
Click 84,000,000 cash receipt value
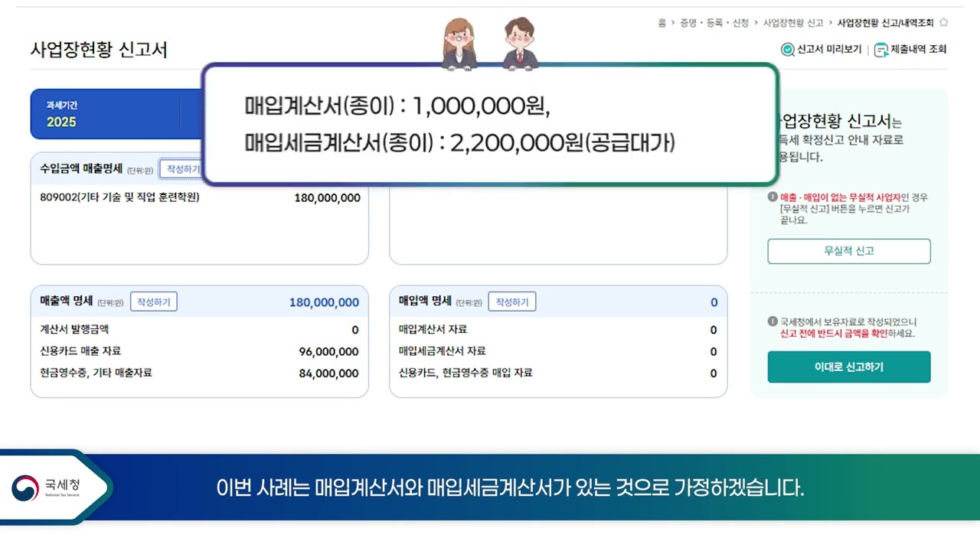pos(328,373)
